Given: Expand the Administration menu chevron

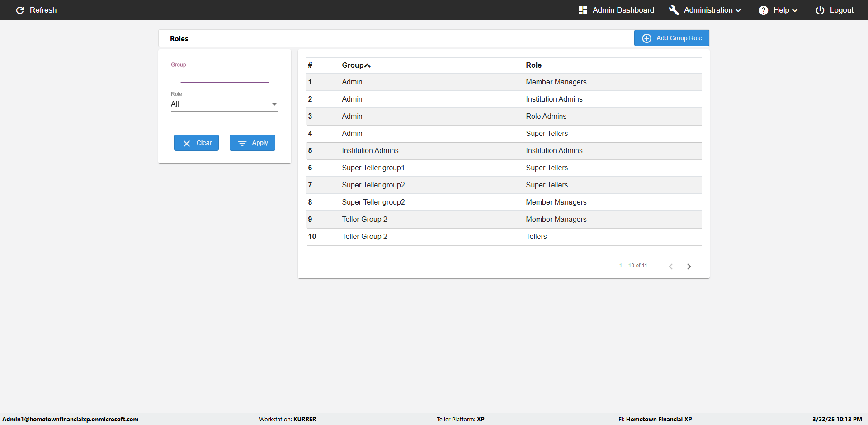Looking at the screenshot, I should 738,10.
